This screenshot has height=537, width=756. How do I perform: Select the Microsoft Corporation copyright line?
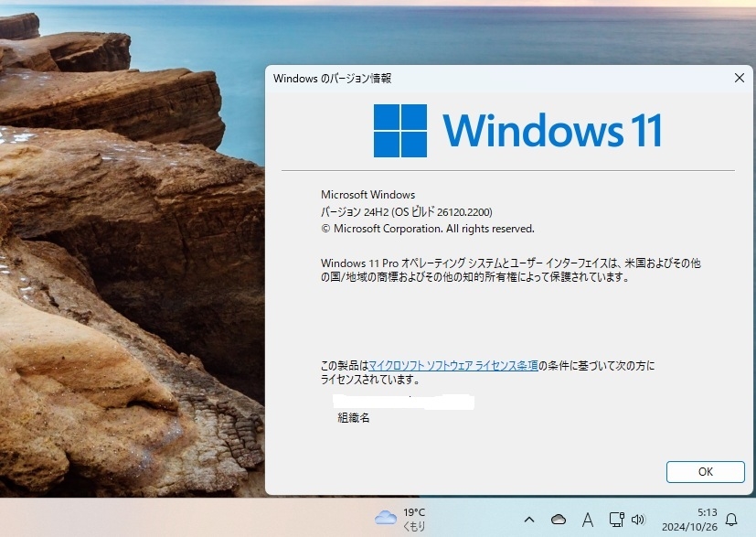click(428, 229)
